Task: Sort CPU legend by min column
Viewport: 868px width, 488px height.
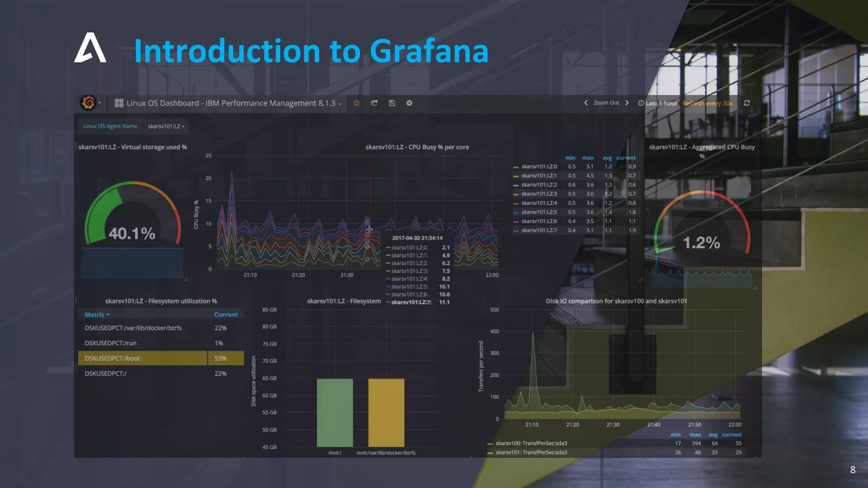Action: pos(570,158)
